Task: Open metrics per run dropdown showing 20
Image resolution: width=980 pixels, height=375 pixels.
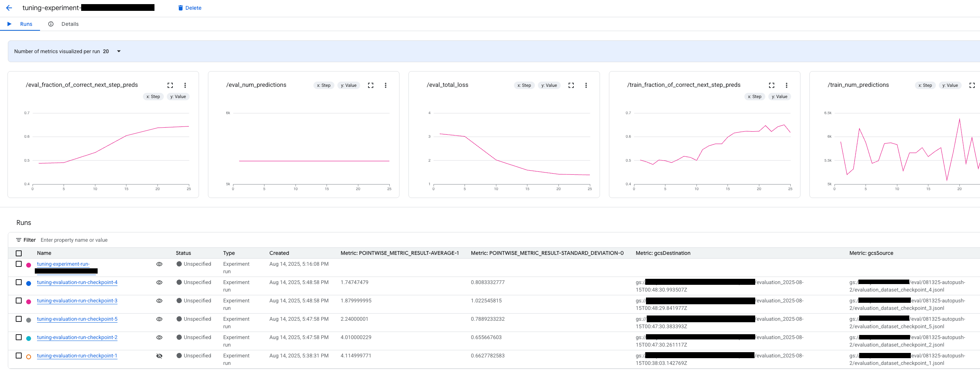Action: (x=118, y=51)
